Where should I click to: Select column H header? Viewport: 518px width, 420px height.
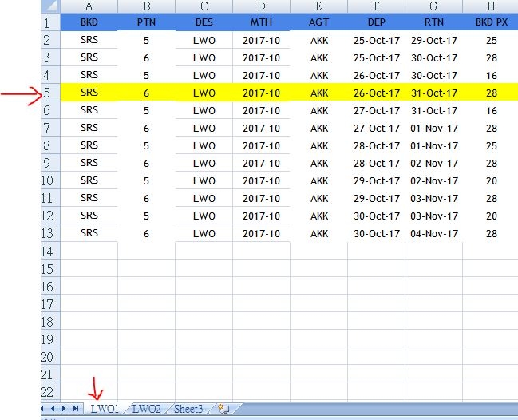click(491, 6)
